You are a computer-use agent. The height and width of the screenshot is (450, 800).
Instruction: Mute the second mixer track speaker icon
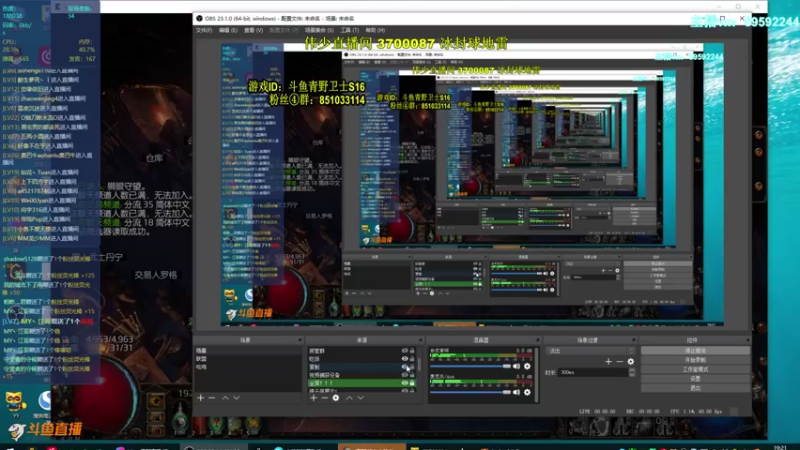click(516, 392)
